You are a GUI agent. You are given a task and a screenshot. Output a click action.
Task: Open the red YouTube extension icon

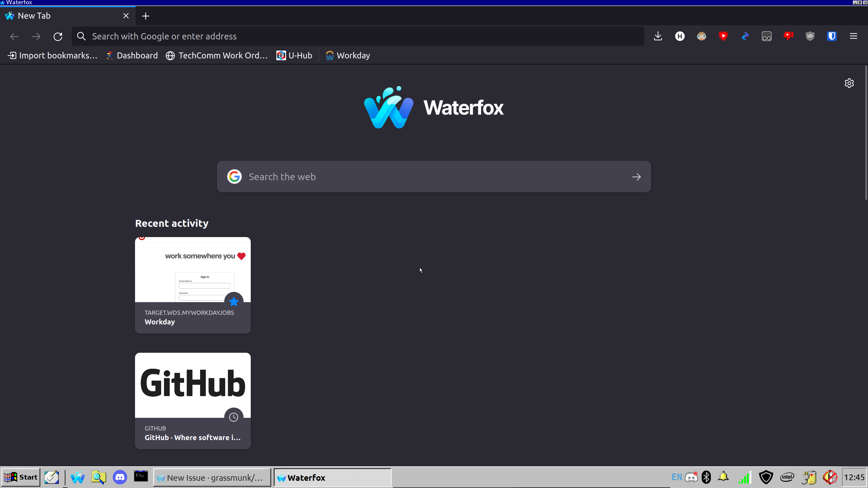pos(723,36)
